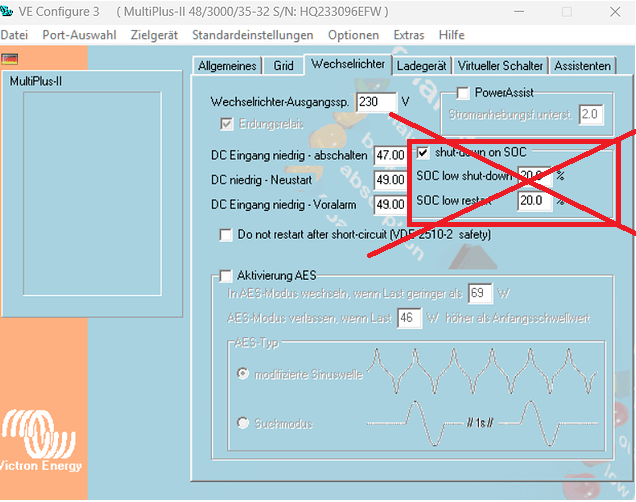Open the Zielgerät menu
This screenshot has height=502, width=636.
pos(154,35)
